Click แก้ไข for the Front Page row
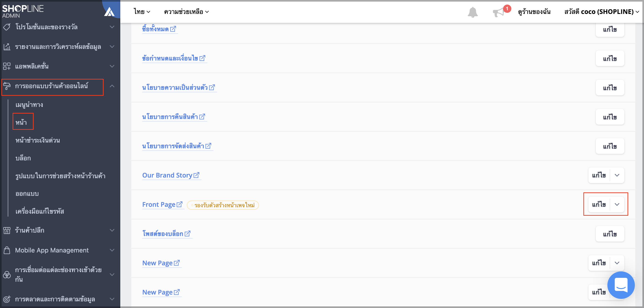Screen dimensions: 644x308 coord(599,204)
